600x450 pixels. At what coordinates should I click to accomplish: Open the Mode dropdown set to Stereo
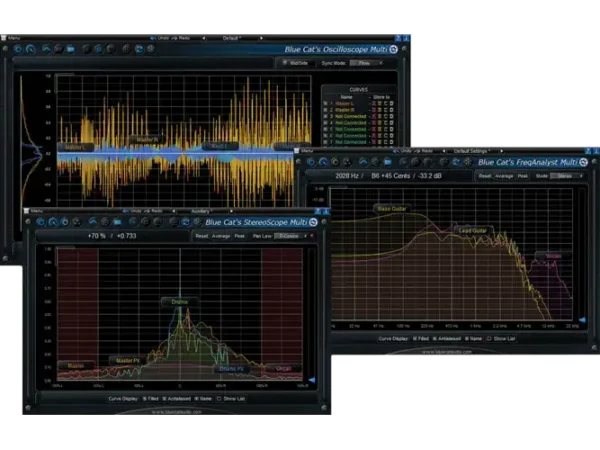[x=566, y=176]
